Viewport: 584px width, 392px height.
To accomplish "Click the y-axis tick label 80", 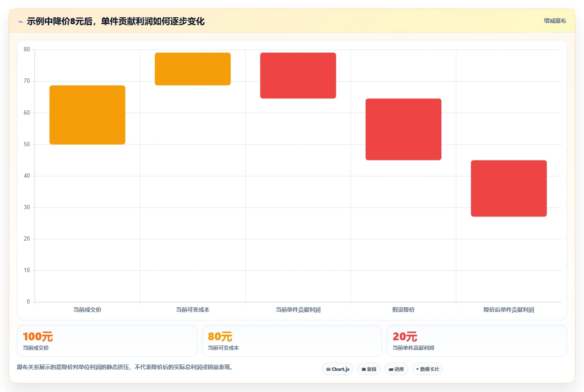I will point(27,50).
